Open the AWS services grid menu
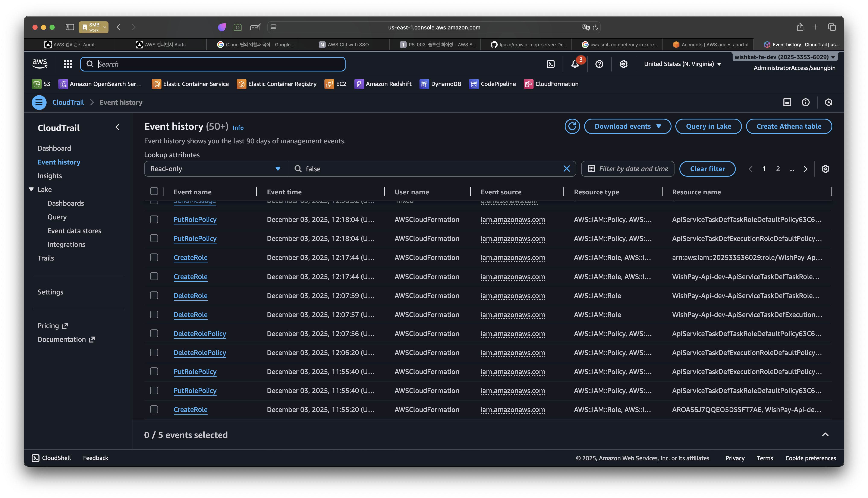This screenshot has width=868, height=498. coord(68,64)
